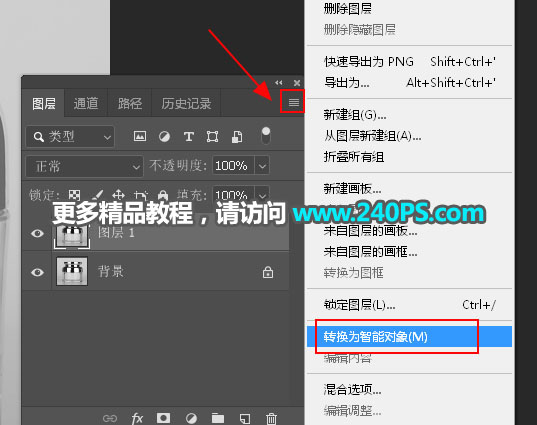Screen dimensions: 537x425
Task: Click the pixel layer filter icon
Action: pyautogui.click(x=140, y=136)
